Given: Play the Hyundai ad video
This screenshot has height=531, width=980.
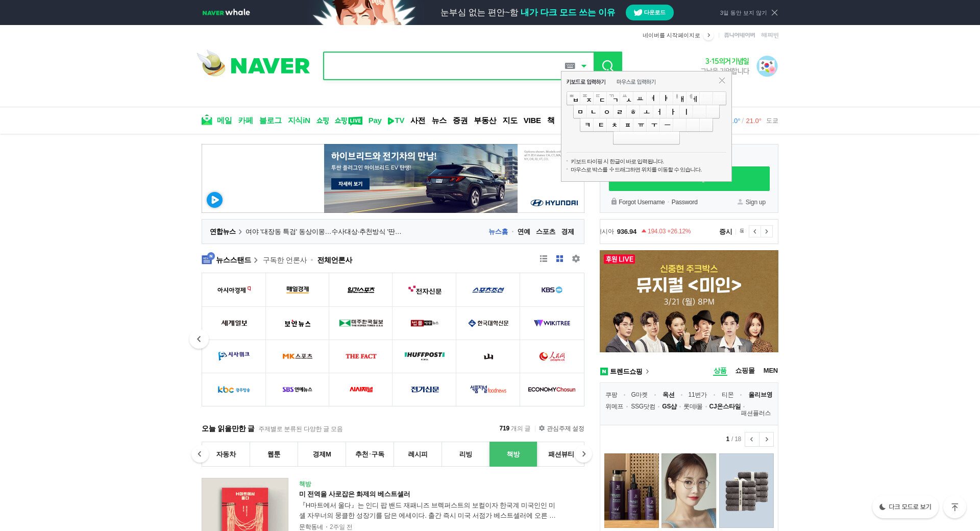Looking at the screenshot, I should [x=214, y=200].
